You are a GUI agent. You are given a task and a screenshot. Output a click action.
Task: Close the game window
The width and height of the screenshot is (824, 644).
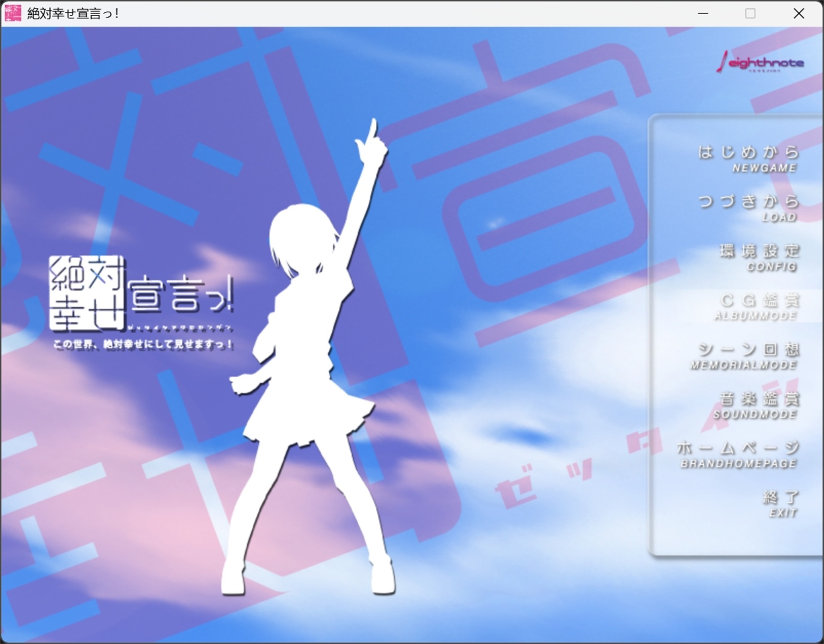coord(799,13)
